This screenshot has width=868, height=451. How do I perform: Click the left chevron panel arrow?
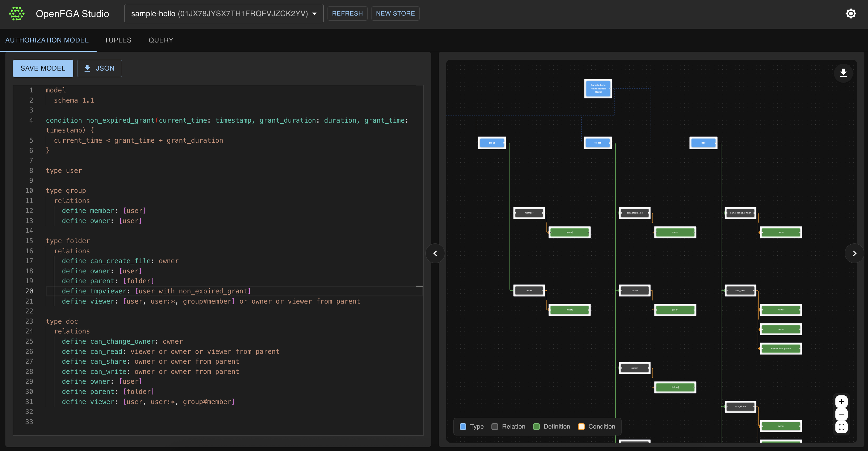[435, 253]
